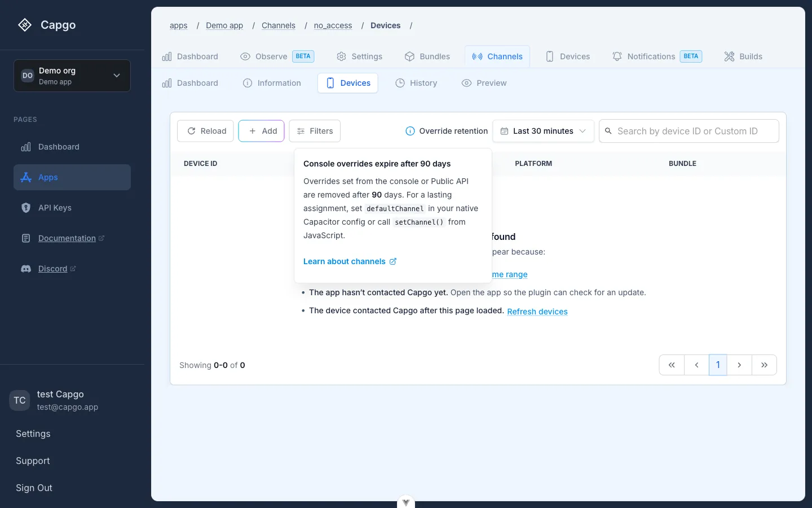Go to Channels breadcrumb
The width and height of the screenshot is (812, 508).
[279, 25]
